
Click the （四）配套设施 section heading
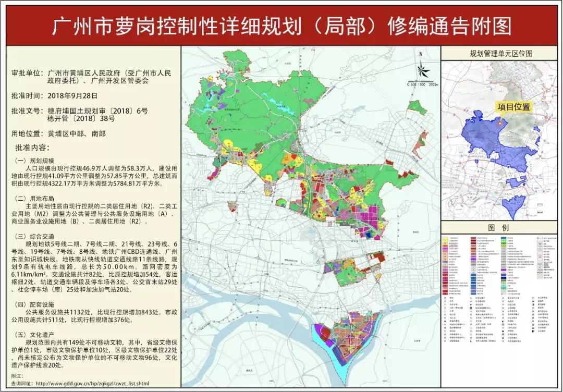[34, 304]
